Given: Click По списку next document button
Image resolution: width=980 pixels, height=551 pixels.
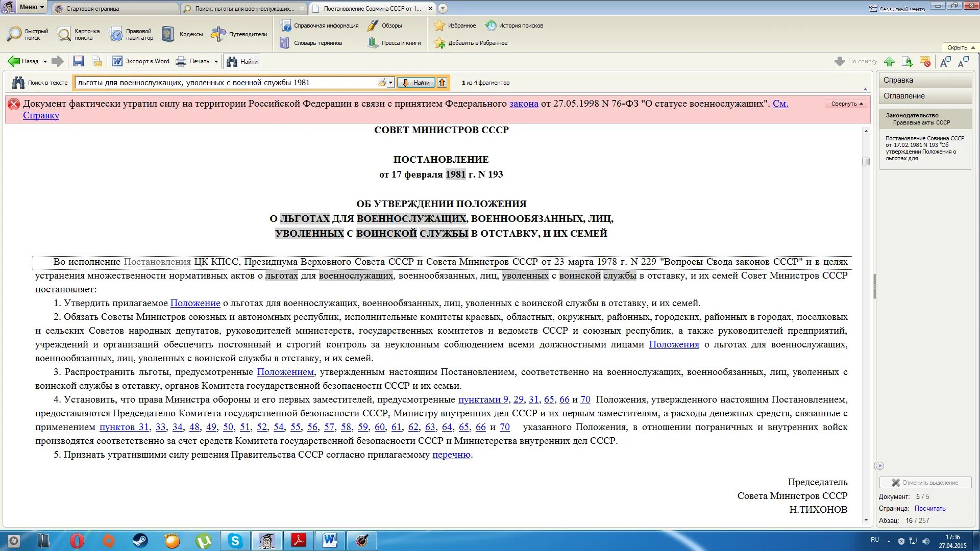Looking at the screenshot, I should (x=856, y=62).
